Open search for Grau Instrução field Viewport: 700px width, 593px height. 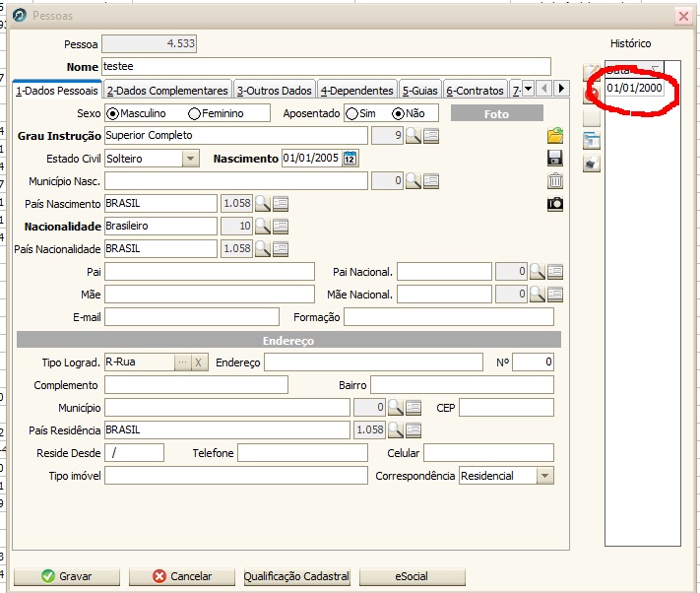coord(413,135)
